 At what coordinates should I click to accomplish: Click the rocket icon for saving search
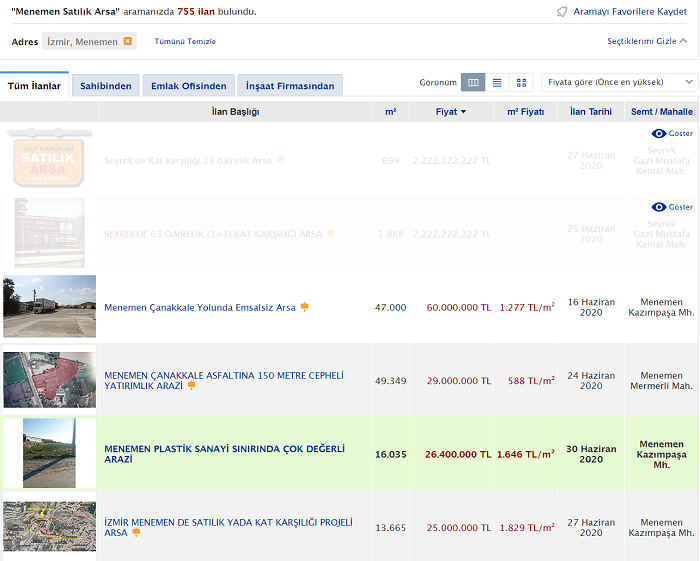(x=563, y=12)
